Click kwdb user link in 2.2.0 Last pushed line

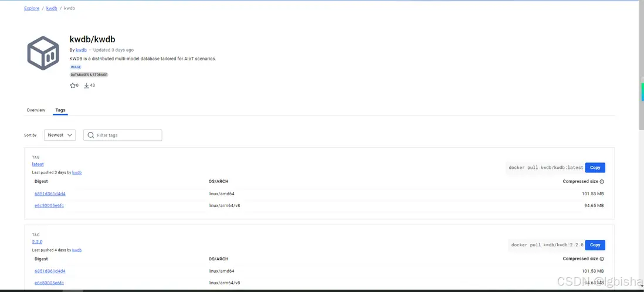(x=77, y=250)
